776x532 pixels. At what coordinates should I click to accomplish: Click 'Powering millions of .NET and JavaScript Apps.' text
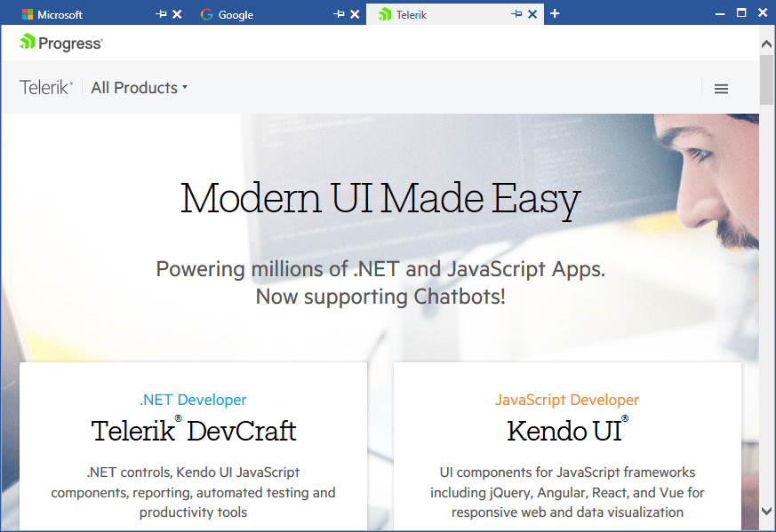380,269
